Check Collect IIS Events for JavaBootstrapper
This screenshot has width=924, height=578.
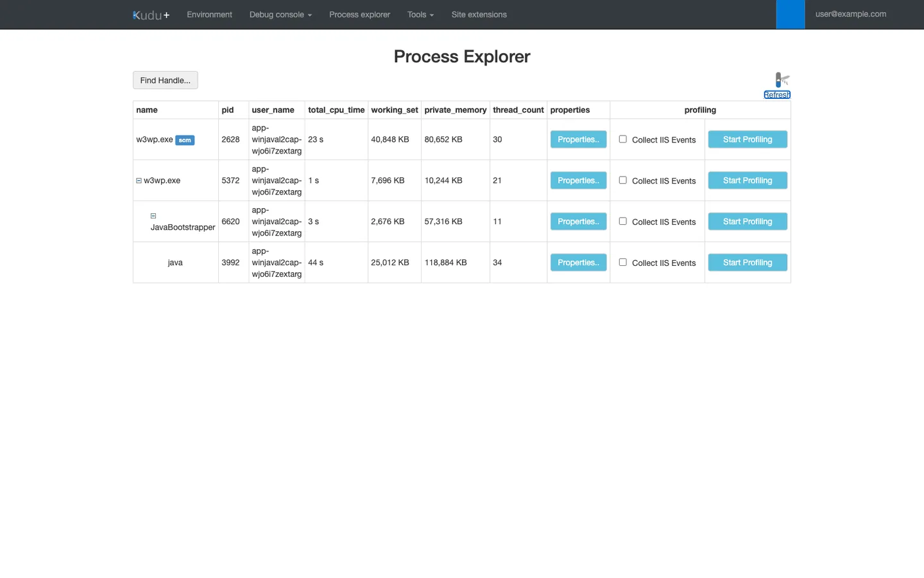tap(622, 221)
